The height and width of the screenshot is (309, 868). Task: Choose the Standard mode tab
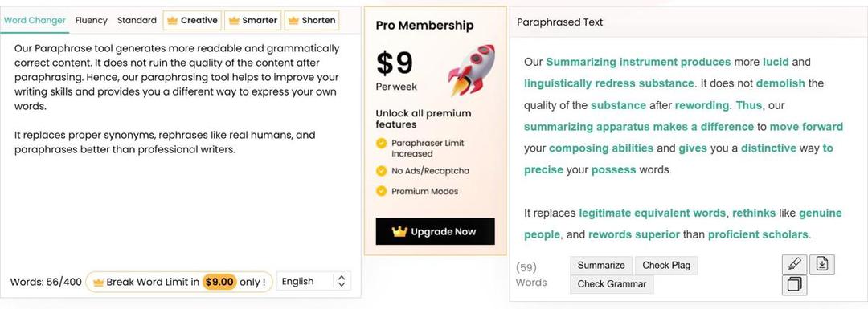[x=137, y=20]
